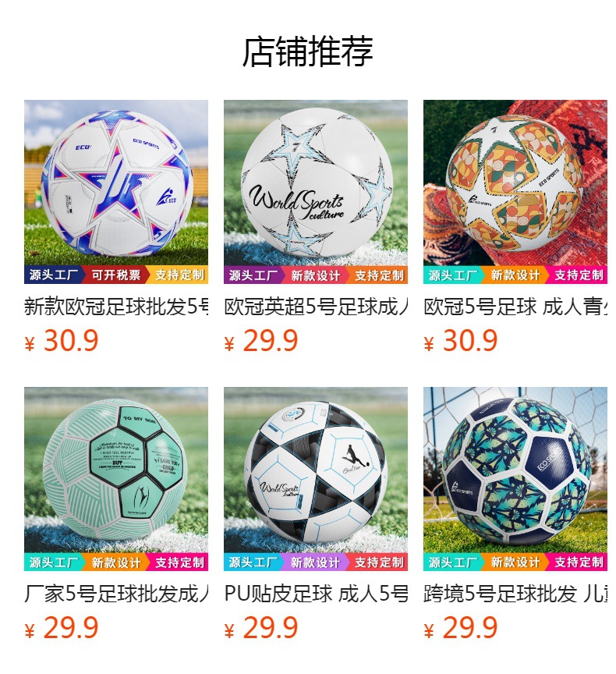The width and height of the screenshot is (616, 674).
Task: Click the 可开税票 badge on first ball
Action: pyautogui.click(x=116, y=275)
